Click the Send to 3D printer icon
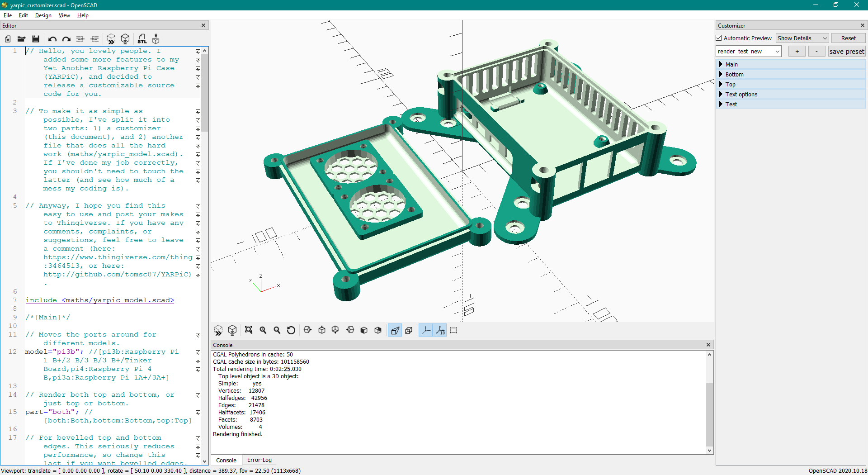The height and width of the screenshot is (475, 868). click(156, 39)
